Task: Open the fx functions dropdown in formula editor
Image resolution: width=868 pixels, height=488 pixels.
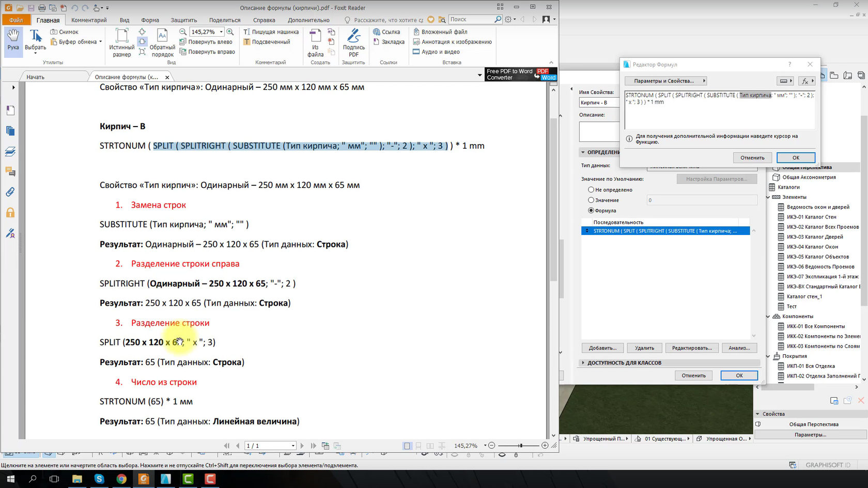Action: click(x=807, y=81)
